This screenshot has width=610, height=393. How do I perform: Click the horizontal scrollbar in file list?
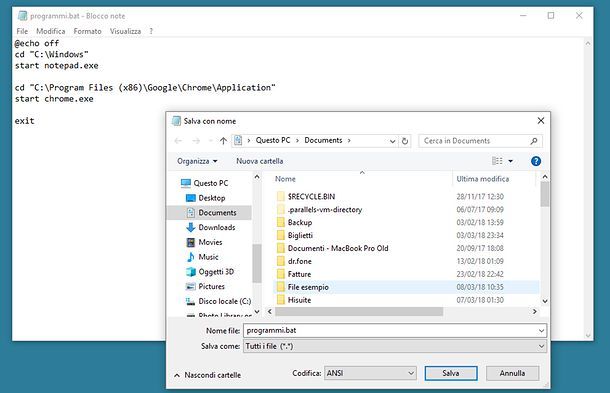click(x=359, y=312)
